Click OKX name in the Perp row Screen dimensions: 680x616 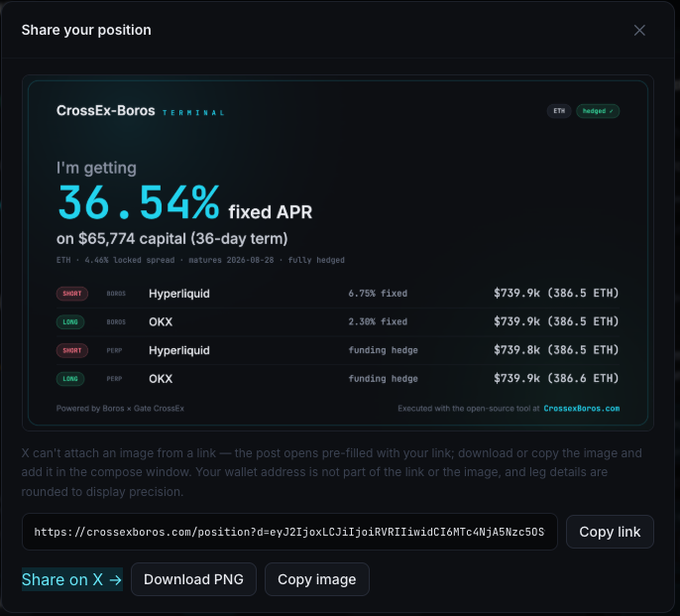[160, 379]
